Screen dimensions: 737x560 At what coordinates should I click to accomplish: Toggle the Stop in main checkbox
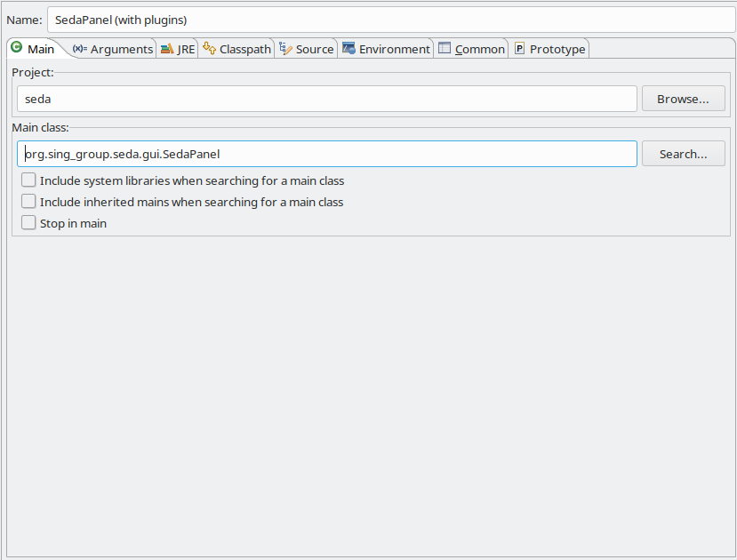click(29, 223)
